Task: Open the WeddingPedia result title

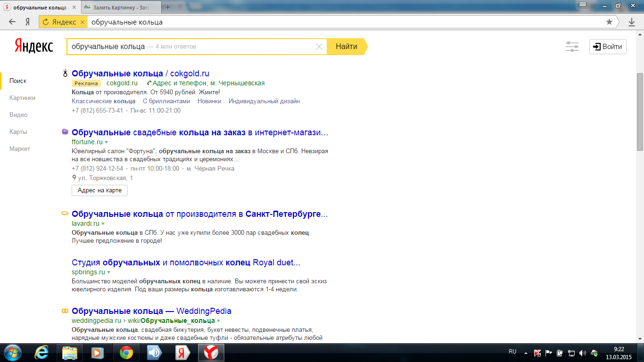Action: point(151,311)
